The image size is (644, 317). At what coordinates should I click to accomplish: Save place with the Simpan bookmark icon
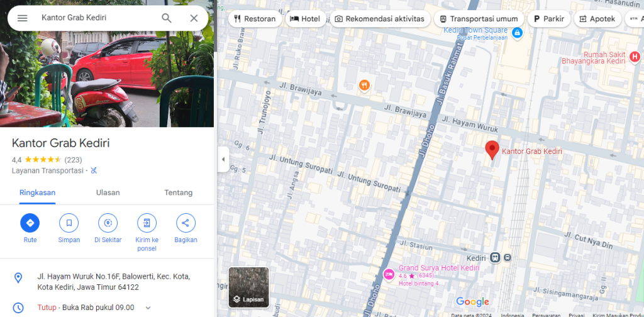pyautogui.click(x=69, y=223)
